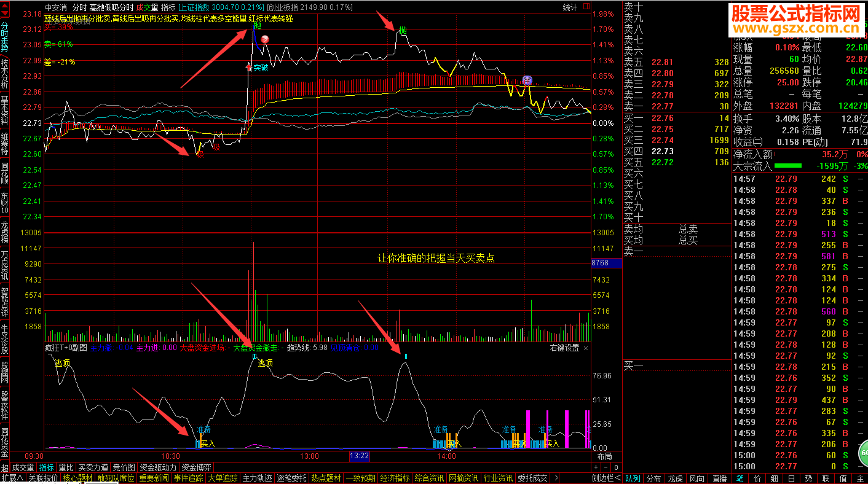Viewport: 868px width, 484px height.
Task: Switch to the 成交量 tab
Action: pyautogui.click(x=23, y=468)
